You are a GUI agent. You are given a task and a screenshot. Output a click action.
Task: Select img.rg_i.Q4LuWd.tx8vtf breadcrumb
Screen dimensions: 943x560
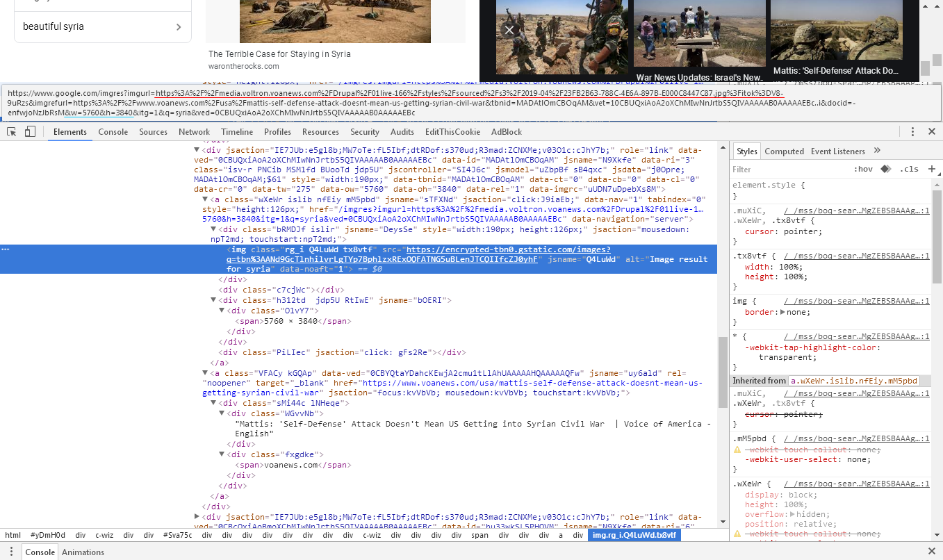(x=634, y=535)
